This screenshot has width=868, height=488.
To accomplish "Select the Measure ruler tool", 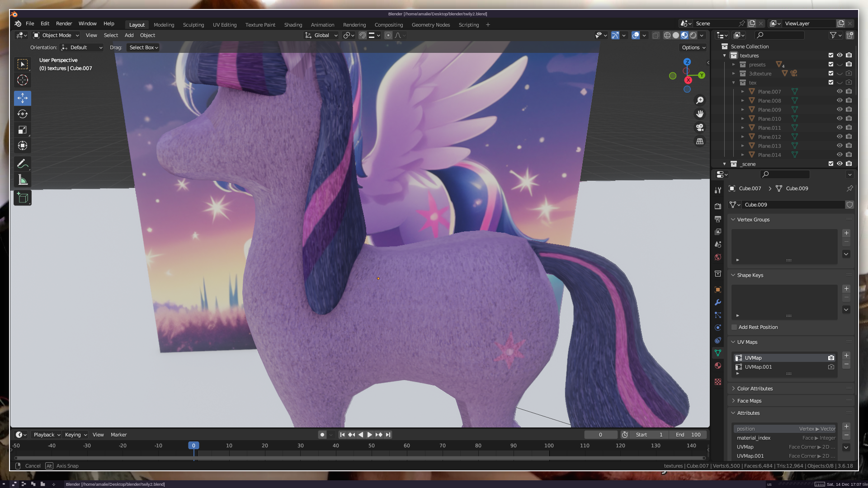I will (23, 180).
